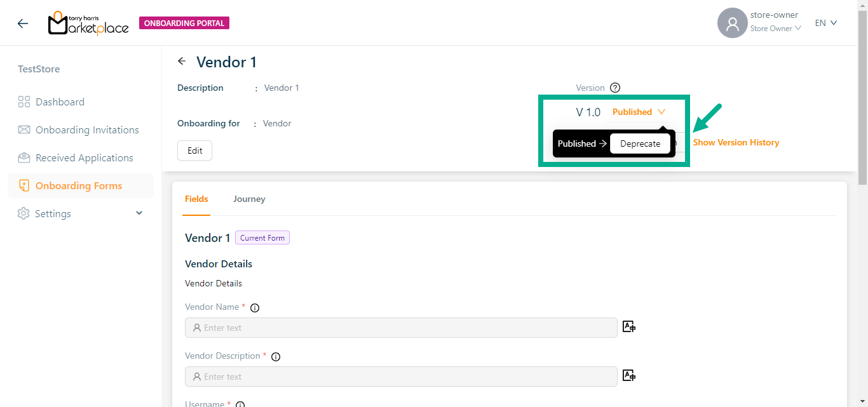The image size is (868, 407).
Task: Click translate icon beside Vendor Name field
Action: click(629, 327)
